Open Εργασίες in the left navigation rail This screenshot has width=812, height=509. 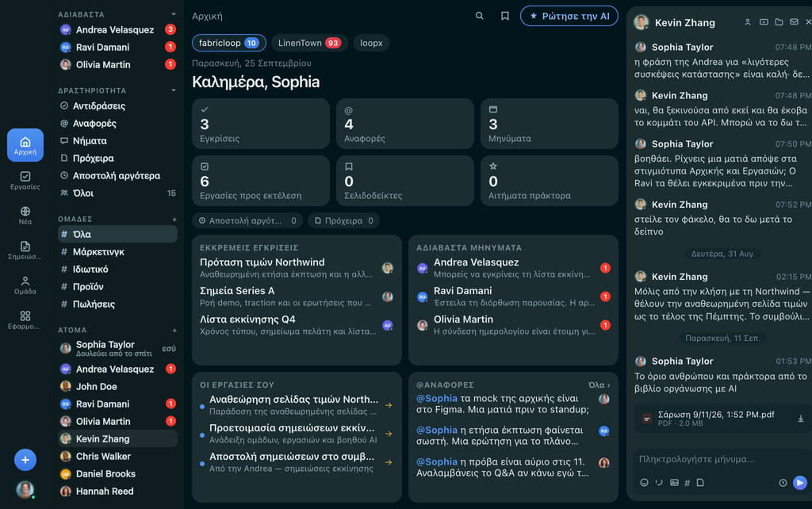click(25, 180)
